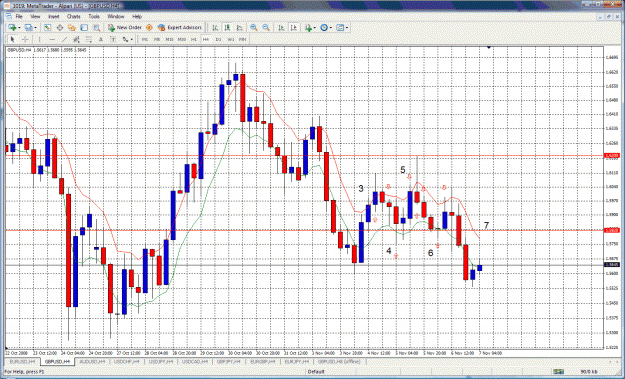Expand the Arrows dropdown arrow
This screenshot has width=625, height=379.
click(132, 39)
